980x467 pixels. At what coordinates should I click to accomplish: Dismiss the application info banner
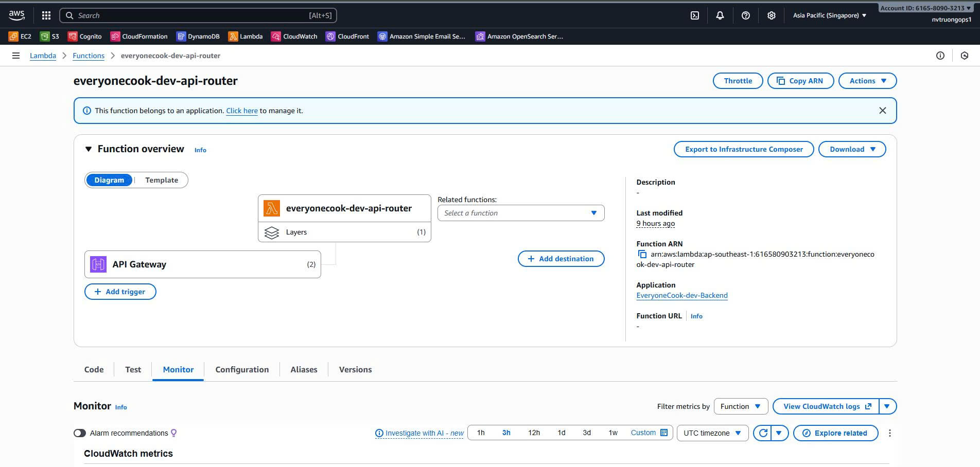coord(883,111)
